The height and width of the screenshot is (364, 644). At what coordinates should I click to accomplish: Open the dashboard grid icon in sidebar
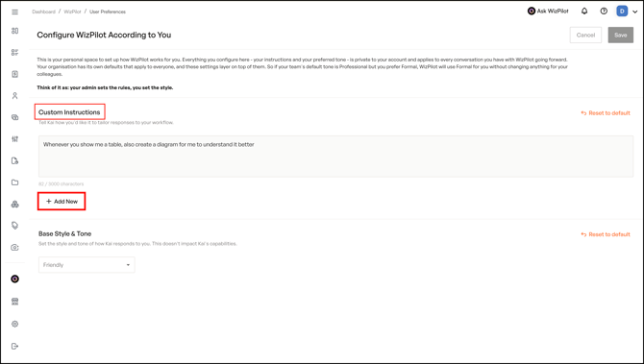point(14,31)
